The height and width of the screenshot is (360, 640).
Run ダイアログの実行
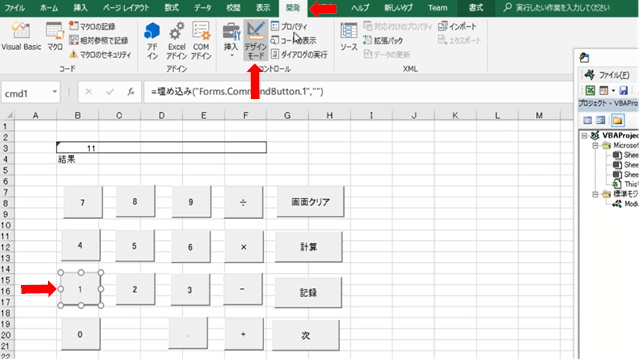pos(299,54)
